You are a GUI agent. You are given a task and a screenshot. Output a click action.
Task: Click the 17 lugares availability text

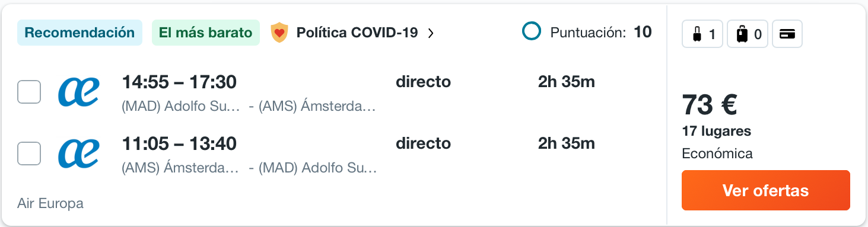[x=717, y=131]
